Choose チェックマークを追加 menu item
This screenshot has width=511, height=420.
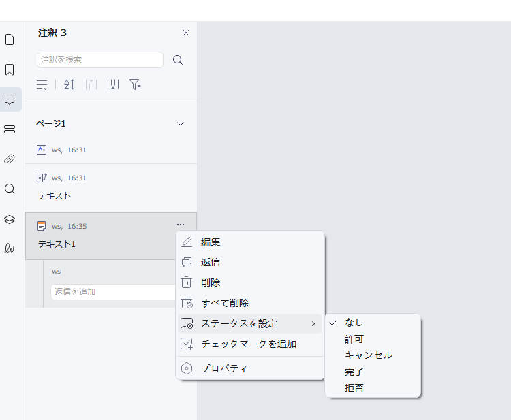(x=250, y=344)
